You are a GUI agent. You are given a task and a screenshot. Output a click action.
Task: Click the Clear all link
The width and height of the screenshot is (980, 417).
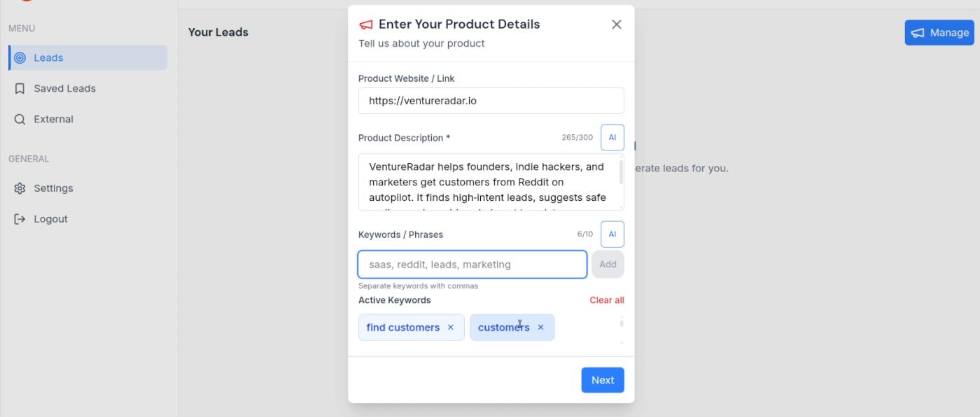click(x=606, y=299)
